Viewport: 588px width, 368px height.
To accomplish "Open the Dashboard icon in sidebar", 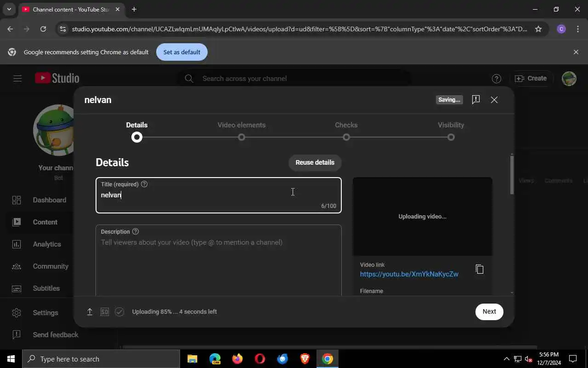I will (x=17, y=200).
